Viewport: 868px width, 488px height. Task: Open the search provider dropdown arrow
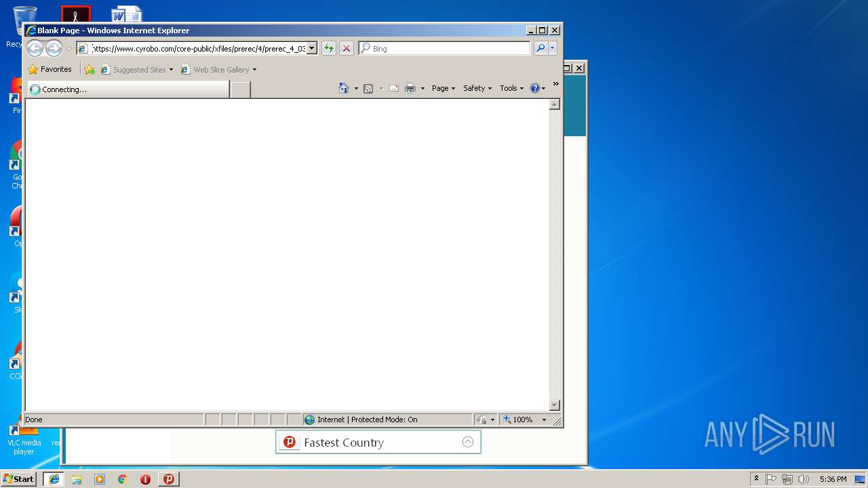pyautogui.click(x=553, y=48)
